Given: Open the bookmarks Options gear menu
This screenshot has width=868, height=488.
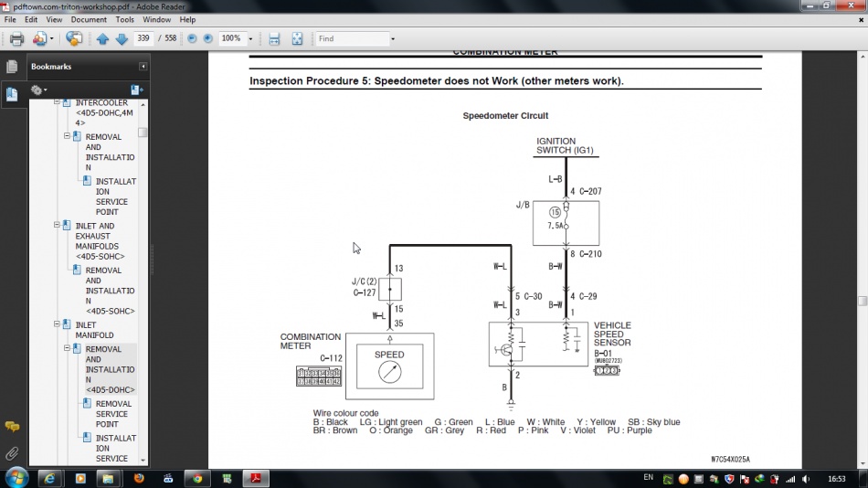Looking at the screenshot, I should pos(38,90).
